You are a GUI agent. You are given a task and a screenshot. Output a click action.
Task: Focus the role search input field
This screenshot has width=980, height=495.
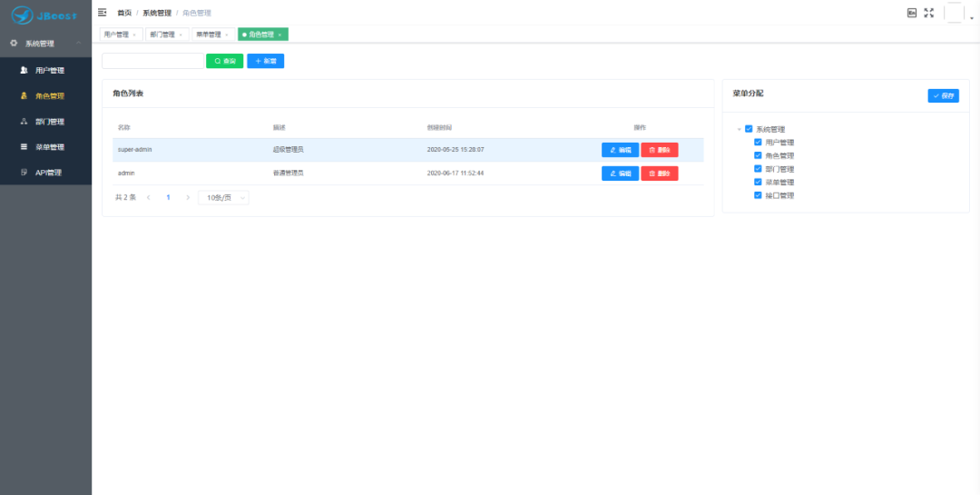[x=152, y=61]
